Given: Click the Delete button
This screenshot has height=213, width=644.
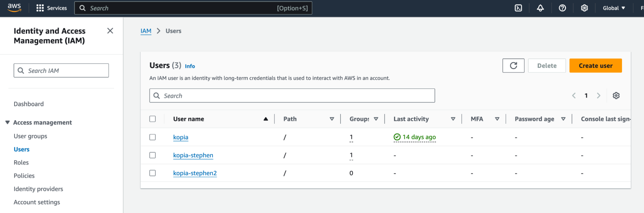Looking at the screenshot, I should (x=547, y=66).
